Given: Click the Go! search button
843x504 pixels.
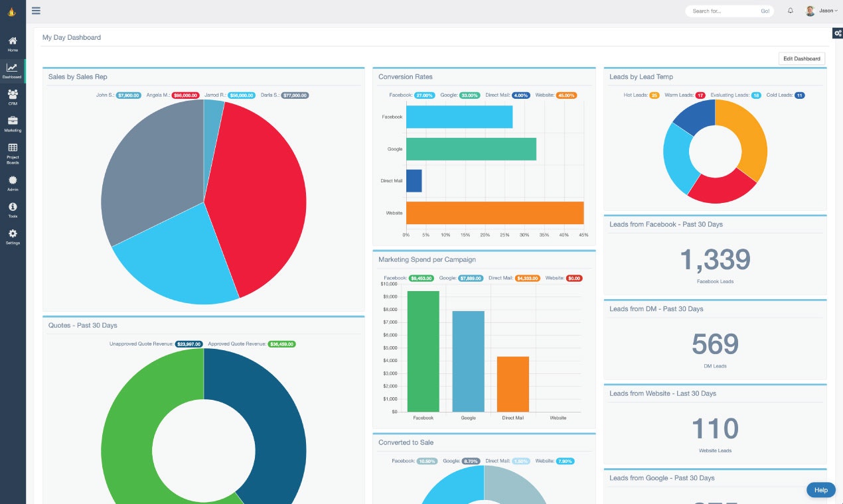Looking at the screenshot, I should 765,11.
